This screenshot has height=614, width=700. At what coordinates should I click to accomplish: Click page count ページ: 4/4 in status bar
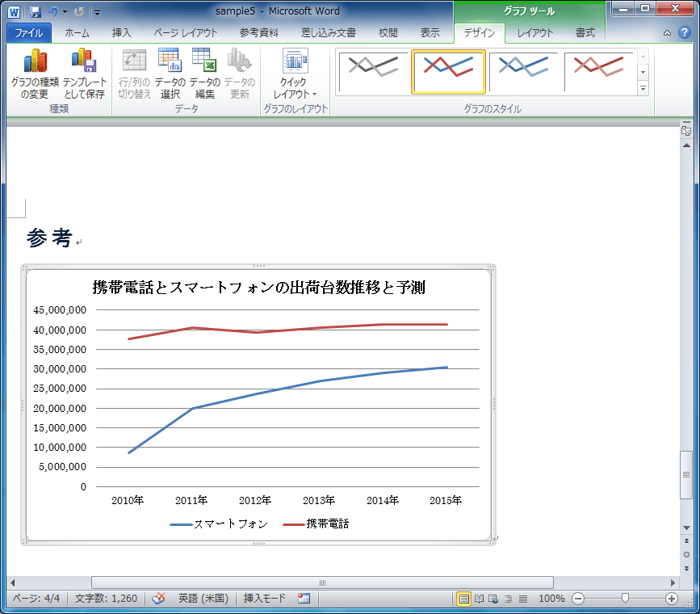(x=36, y=599)
